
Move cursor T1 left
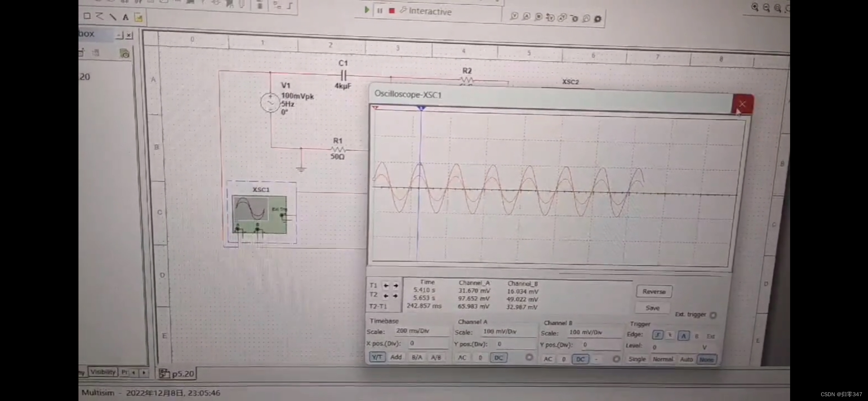(x=386, y=286)
